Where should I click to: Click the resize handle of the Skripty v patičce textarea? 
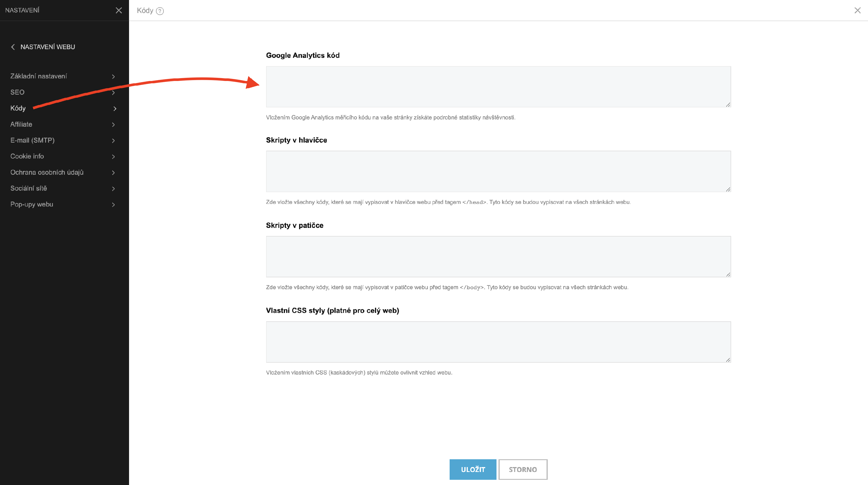728,274
